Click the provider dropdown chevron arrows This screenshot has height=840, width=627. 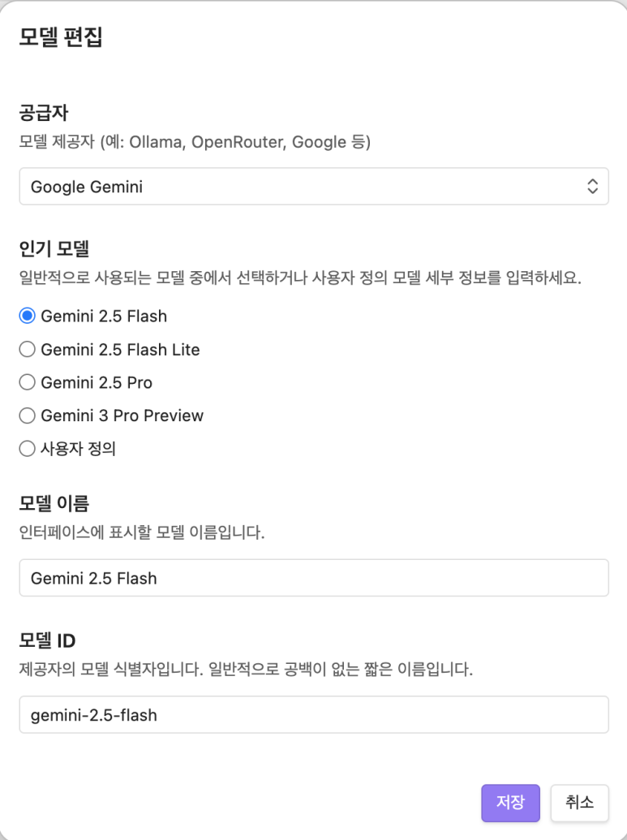click(592, 187)
